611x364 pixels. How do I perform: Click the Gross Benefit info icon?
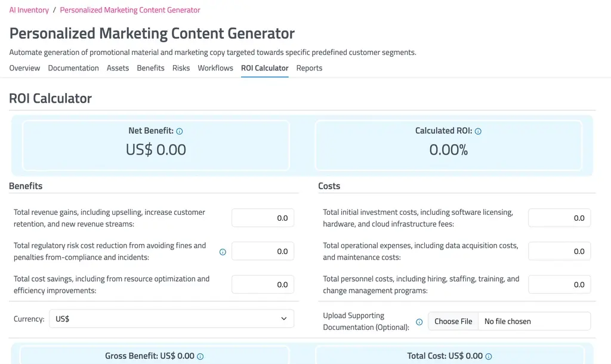(x=200, y=357)
